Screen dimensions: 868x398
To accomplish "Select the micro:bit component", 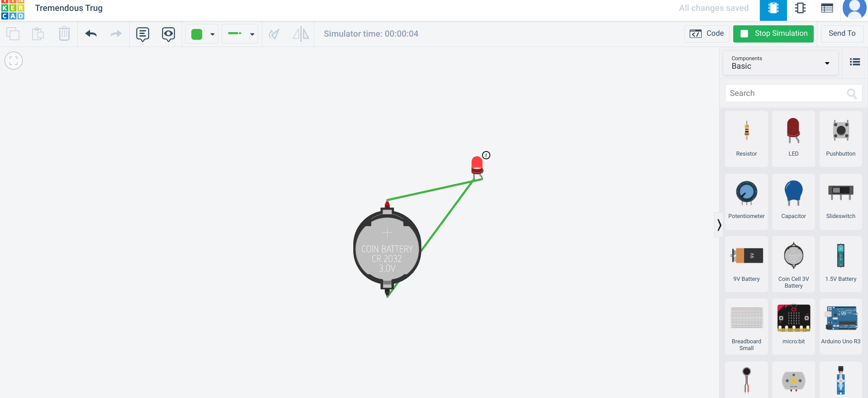I will tap(793, 327).
